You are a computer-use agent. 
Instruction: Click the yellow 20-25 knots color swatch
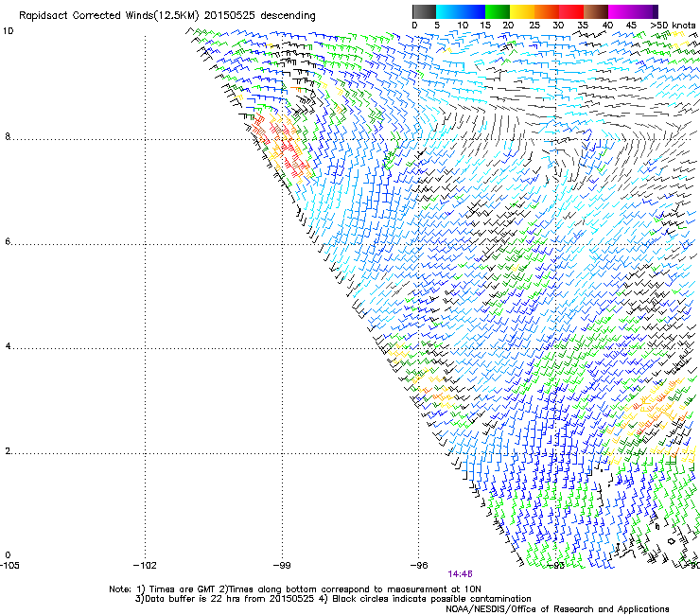click(x=522, y=11)
